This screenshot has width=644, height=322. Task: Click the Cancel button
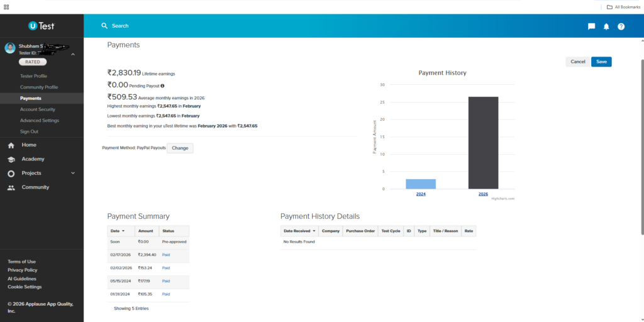578,62
